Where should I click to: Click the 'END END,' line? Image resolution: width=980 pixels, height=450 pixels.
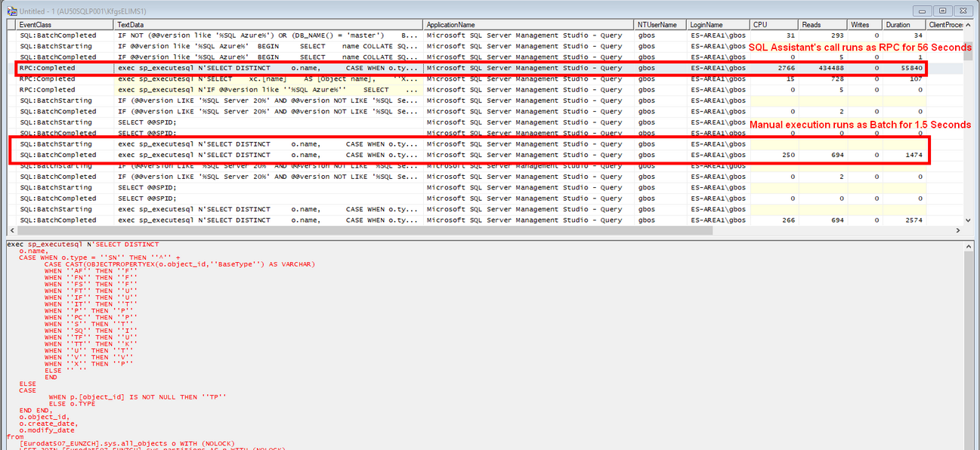[36, 410]
